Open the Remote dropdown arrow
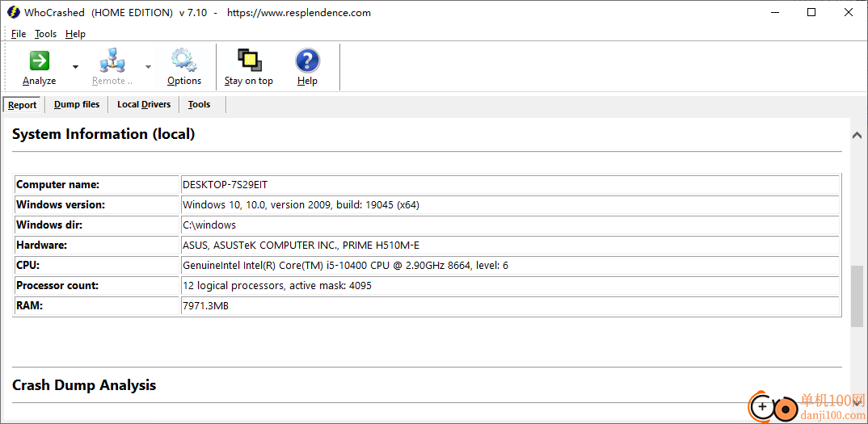The image size is (868, 424). pyautogui.click(x=148, y=67)
